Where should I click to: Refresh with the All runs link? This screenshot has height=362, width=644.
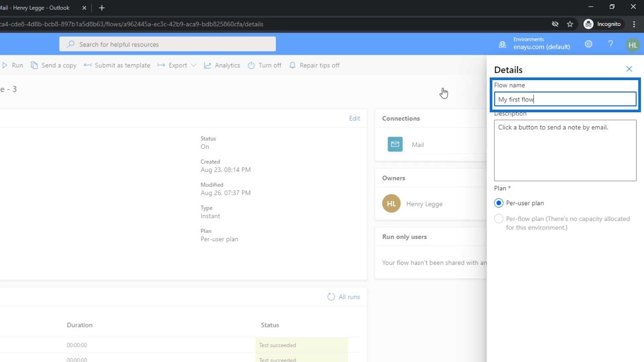344,297
